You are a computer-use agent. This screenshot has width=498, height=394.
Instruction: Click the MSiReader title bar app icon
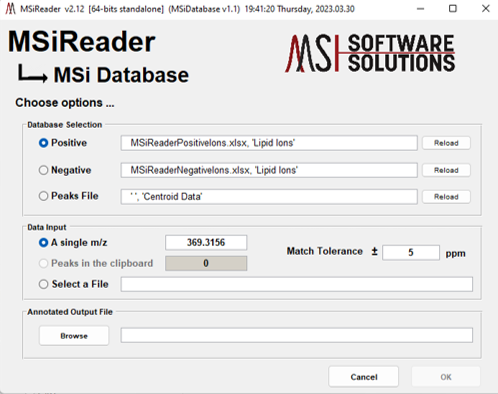(x=10, y=9)
